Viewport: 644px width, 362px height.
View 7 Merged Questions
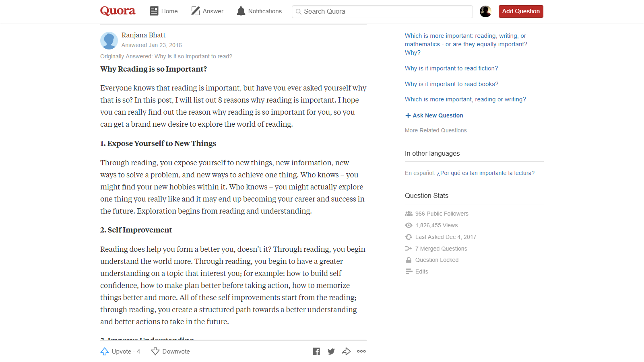pyautogui.click(x=441, y=249)
